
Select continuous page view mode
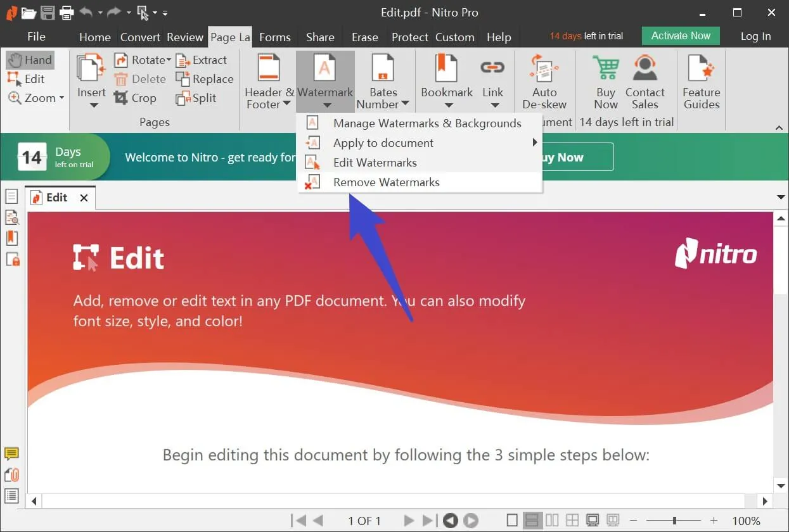click(532, 521)
